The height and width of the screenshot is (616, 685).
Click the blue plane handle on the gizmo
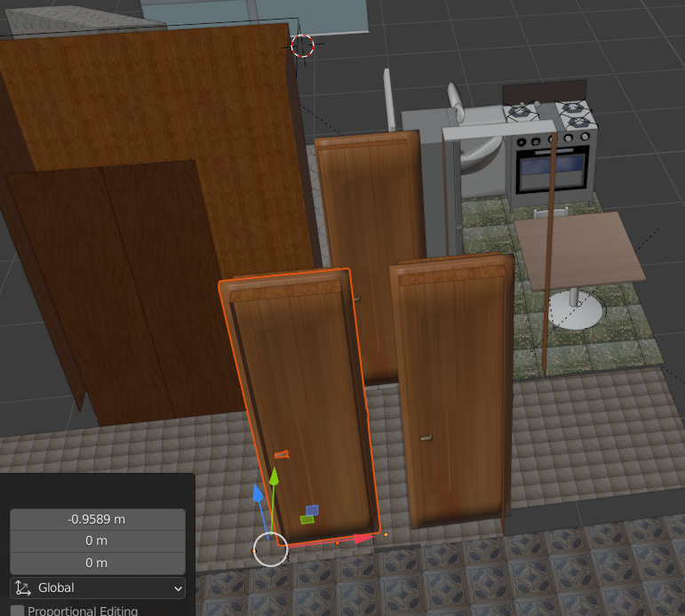click(x=312, y=510)
